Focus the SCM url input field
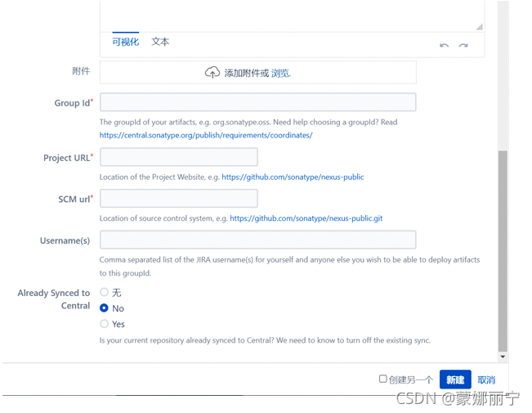 tap(179, 199)
